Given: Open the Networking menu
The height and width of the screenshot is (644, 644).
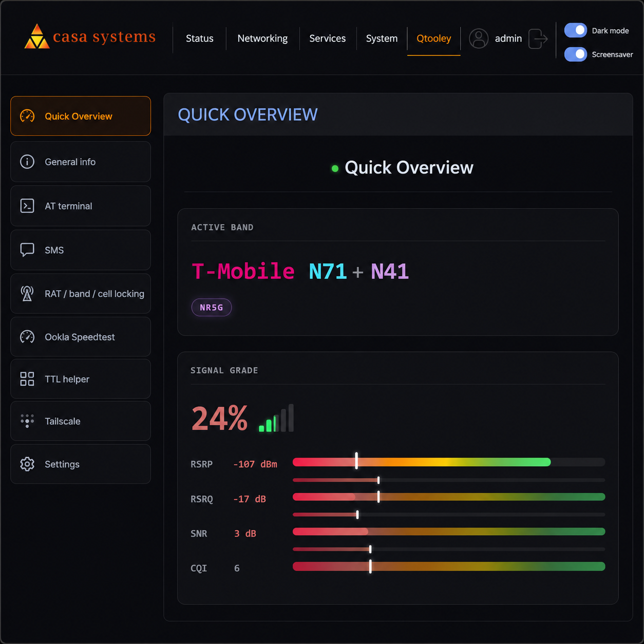Looking at the screenshot, I should [x=262, y=39].
